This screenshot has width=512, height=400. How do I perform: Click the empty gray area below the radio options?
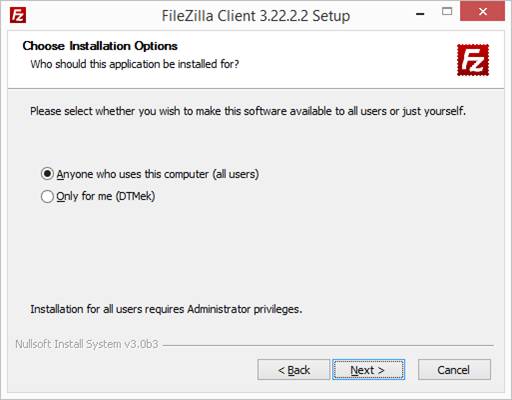[256, 250]
